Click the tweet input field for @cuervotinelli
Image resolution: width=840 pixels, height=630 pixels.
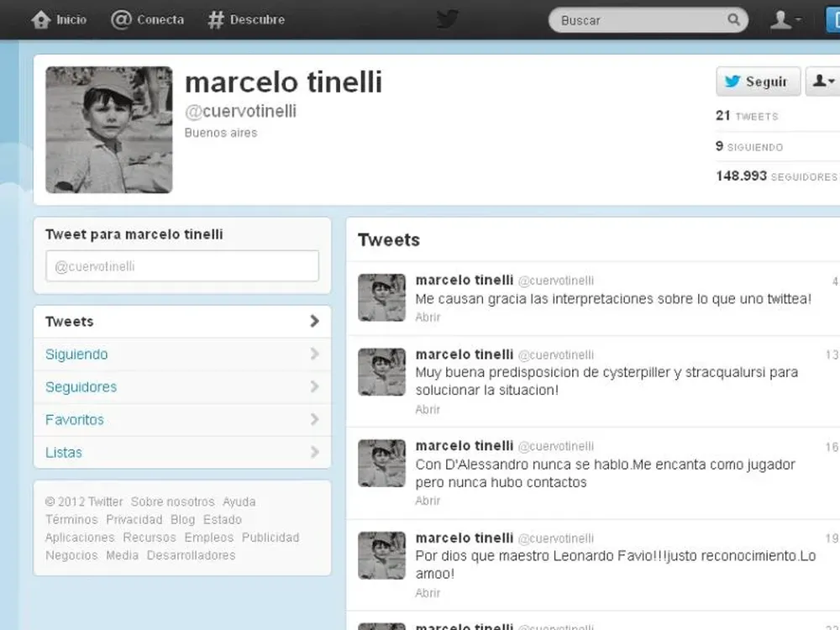pyautogui.click(x=181, y=265)
